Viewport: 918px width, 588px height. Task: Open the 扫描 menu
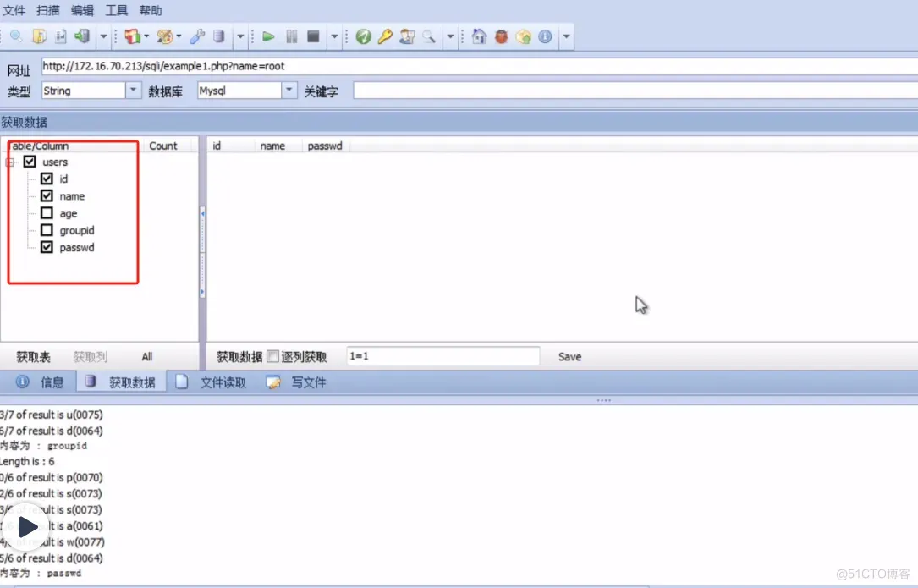(48, 10)
